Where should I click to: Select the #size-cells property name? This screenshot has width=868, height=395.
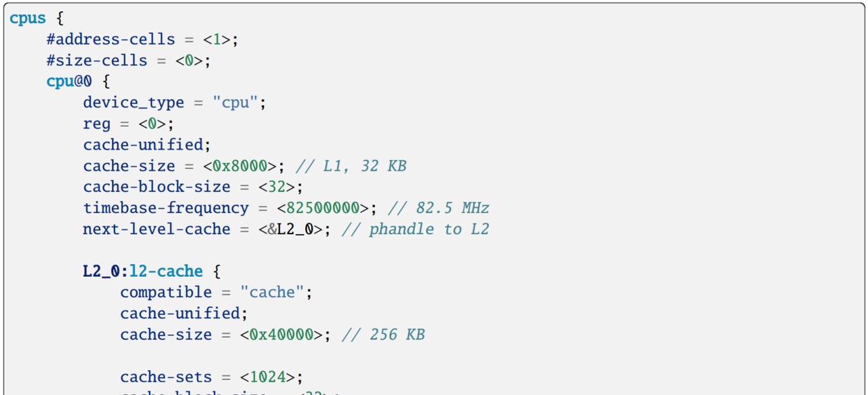pos(96,60)
